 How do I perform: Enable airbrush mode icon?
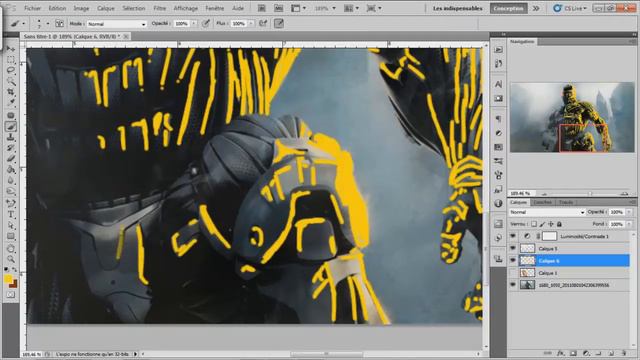point(263,24)
